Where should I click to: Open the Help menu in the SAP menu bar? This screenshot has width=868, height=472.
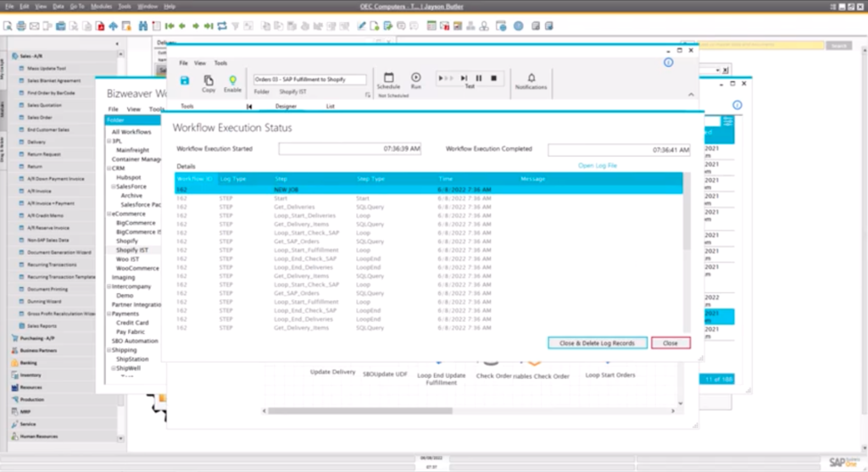[x=170, y=7]
